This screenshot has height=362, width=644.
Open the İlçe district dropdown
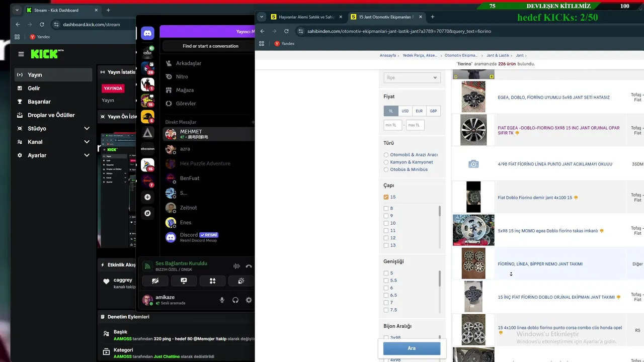(x=412, y=78)
